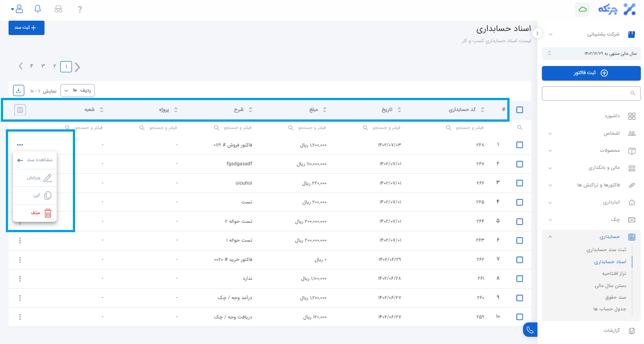This screenshot has height=344, width=644.
Task: Click the ثبت سند button
Action: [x=26, y=27]
